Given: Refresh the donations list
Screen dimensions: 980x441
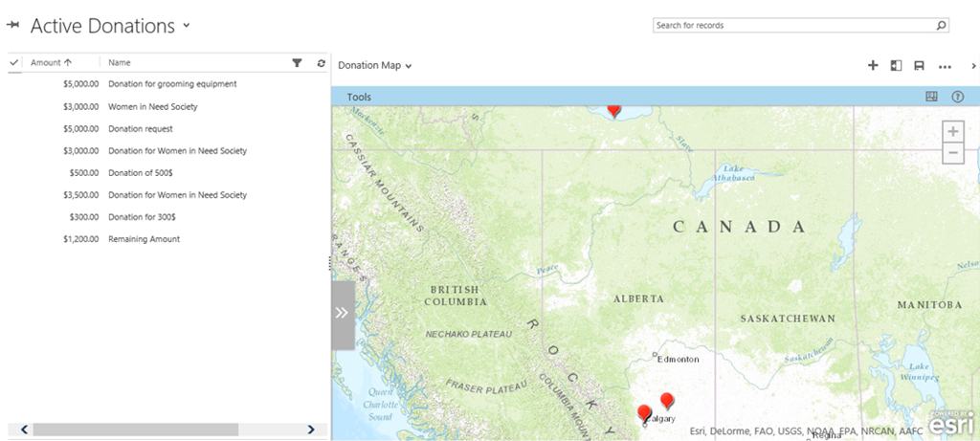Looking at the screenshot, I should point(321,63).
